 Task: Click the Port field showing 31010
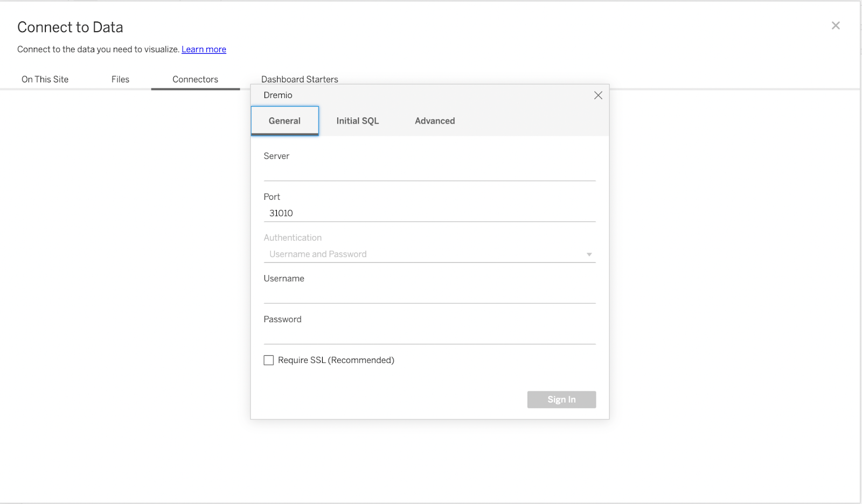tap(429, 213)
